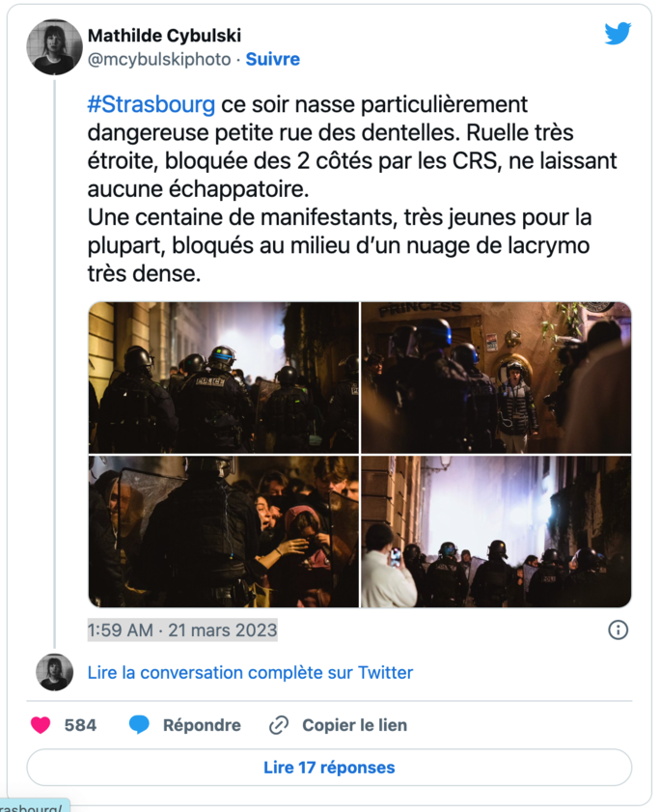Click the chain link copy icon

[x=280, y=725]
